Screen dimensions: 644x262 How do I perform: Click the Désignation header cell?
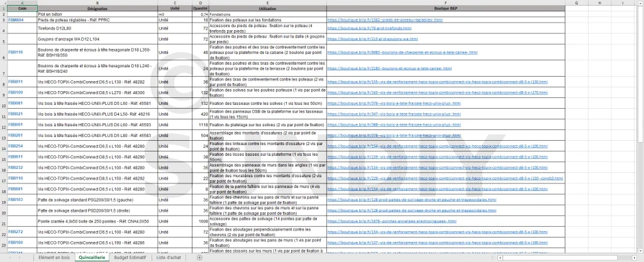97,8
